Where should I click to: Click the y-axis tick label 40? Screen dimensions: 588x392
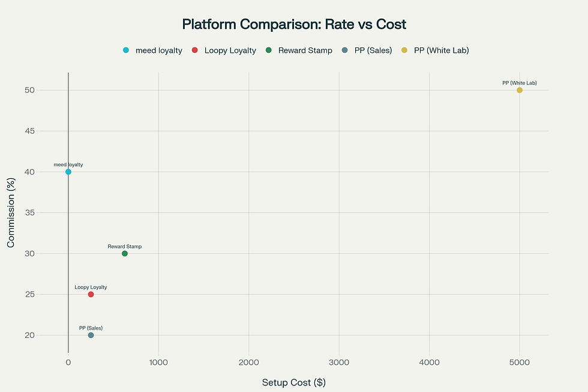click(x=30, y=172)
